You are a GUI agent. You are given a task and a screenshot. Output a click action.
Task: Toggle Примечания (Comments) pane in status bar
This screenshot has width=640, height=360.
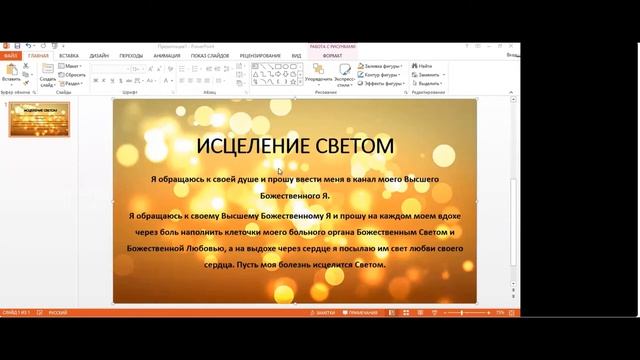[360, 313]
